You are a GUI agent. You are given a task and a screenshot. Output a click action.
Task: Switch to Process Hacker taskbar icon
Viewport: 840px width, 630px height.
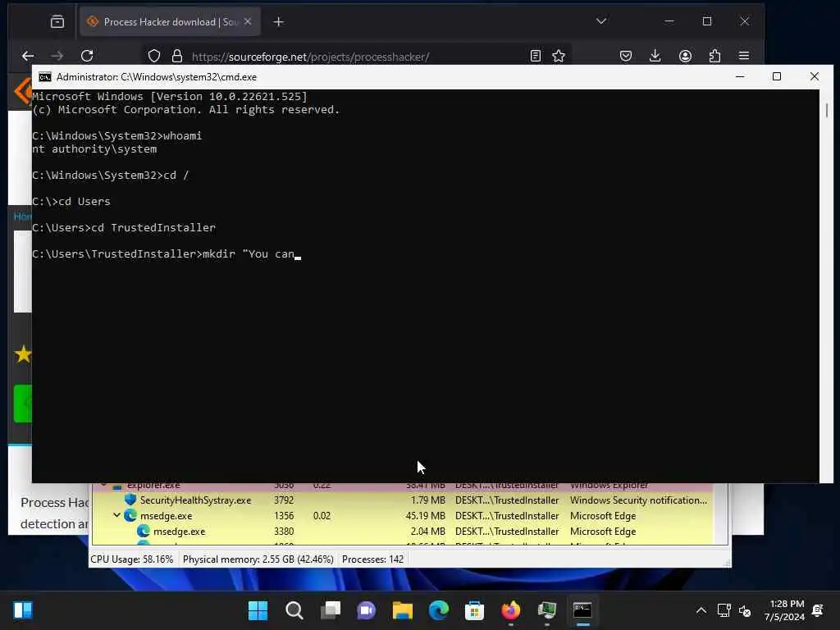tap(546, 610)
